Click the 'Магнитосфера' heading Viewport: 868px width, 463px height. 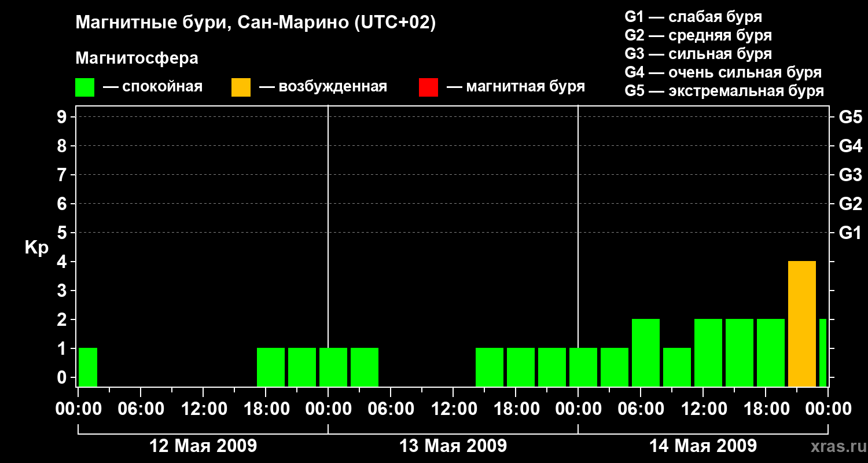(x=137, y=58)
